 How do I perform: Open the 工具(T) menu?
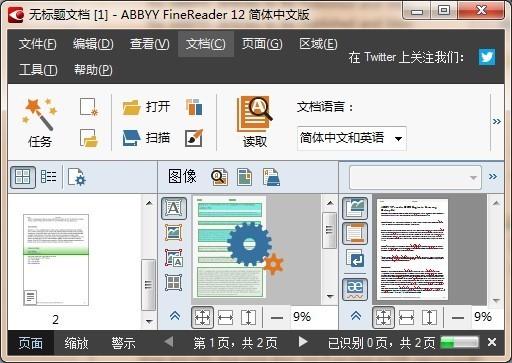[x=38, y=70]
